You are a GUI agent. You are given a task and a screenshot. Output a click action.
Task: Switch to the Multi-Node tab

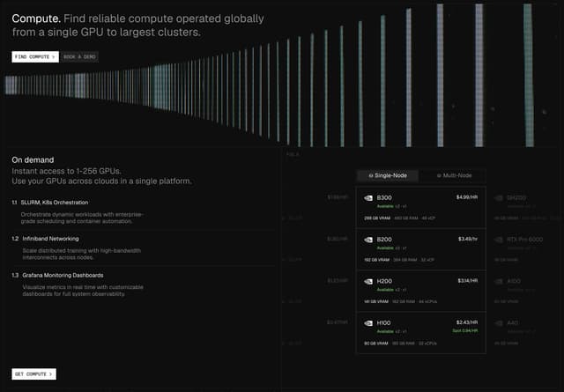pos(454,175)
